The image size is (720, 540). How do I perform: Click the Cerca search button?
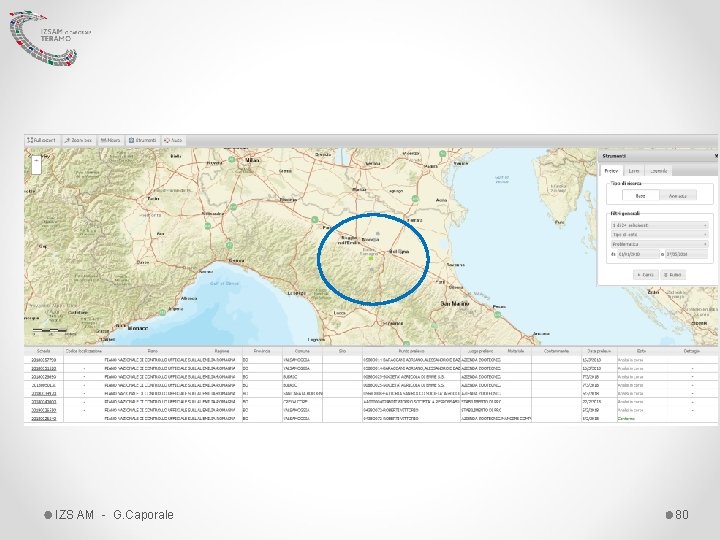pyautogui.click(x=646, y=275)
